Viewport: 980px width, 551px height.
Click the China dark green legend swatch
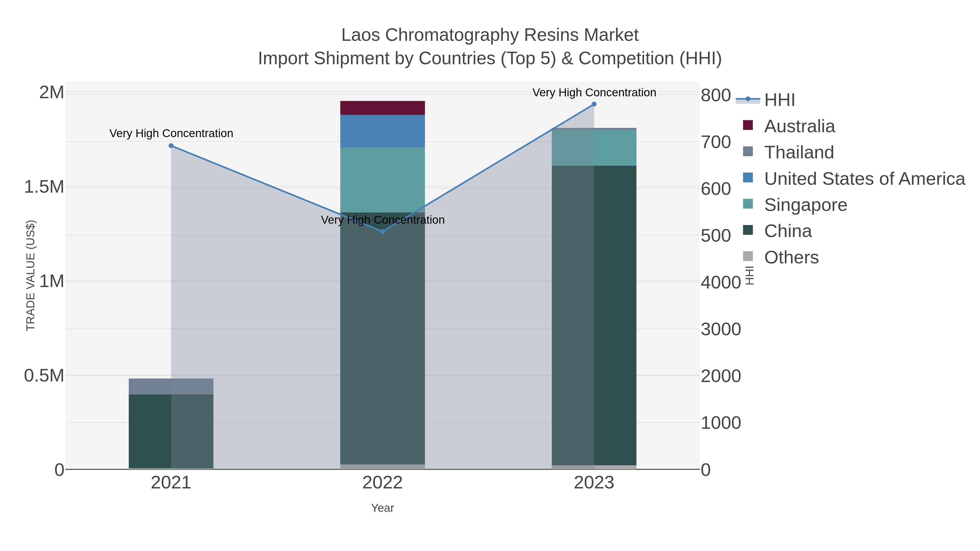(x=748, y=230)
